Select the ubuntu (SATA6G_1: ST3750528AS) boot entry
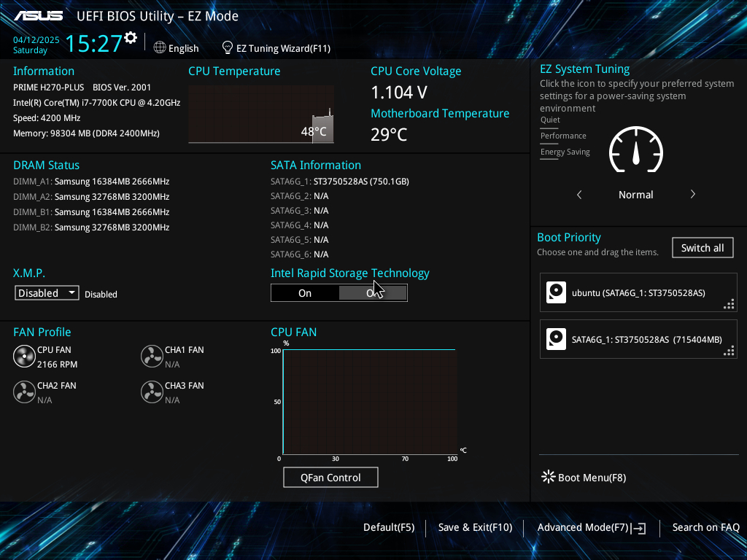 [638, 292]
